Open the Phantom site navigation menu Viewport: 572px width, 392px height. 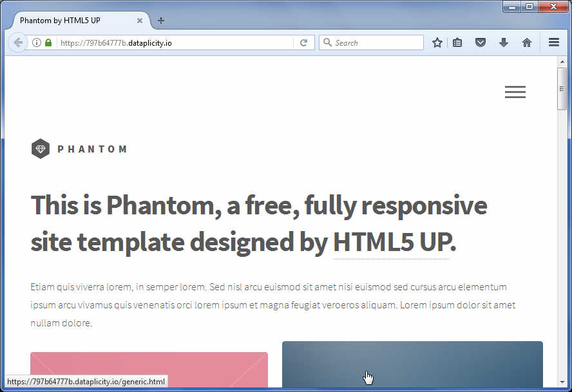pyautogui.click(x=515, y=92)
